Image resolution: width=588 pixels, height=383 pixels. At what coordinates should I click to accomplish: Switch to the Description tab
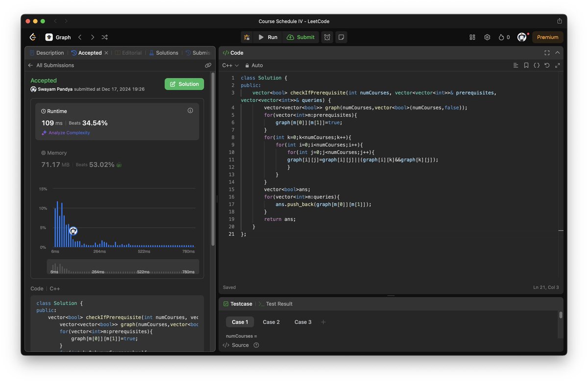[47, 53]
